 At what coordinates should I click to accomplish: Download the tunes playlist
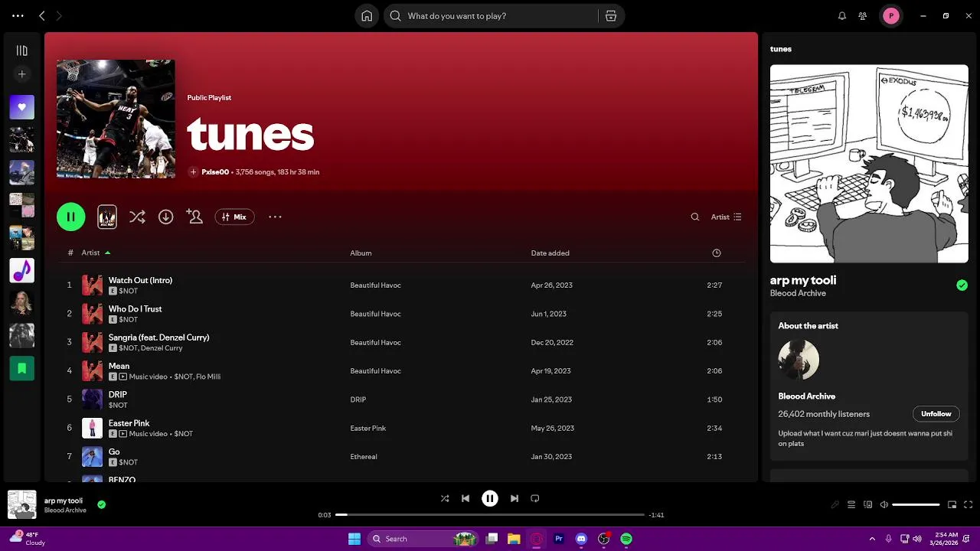[x=165, y=217]
